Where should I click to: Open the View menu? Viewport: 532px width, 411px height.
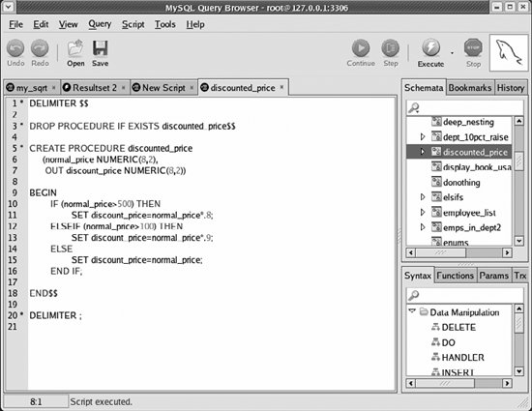coord(69,24)
